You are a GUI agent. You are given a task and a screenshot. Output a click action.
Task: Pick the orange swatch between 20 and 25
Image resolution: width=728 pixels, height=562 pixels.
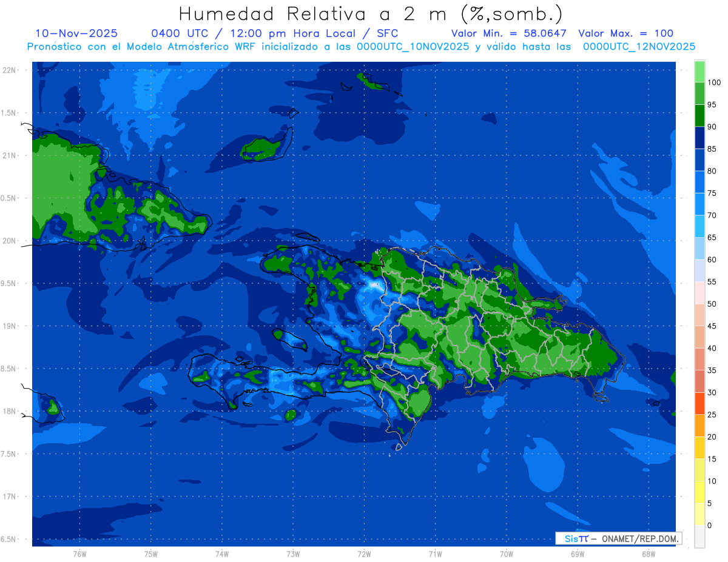699,425
